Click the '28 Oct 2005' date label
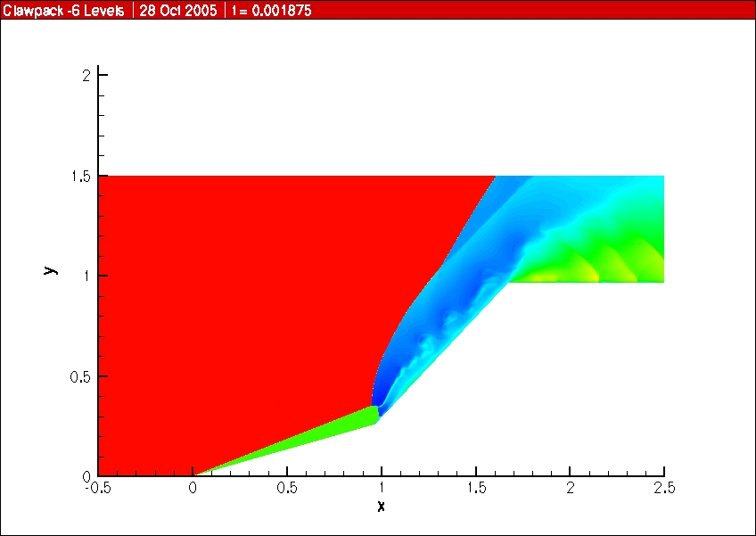756x536 pixels. tap(178, 11)
